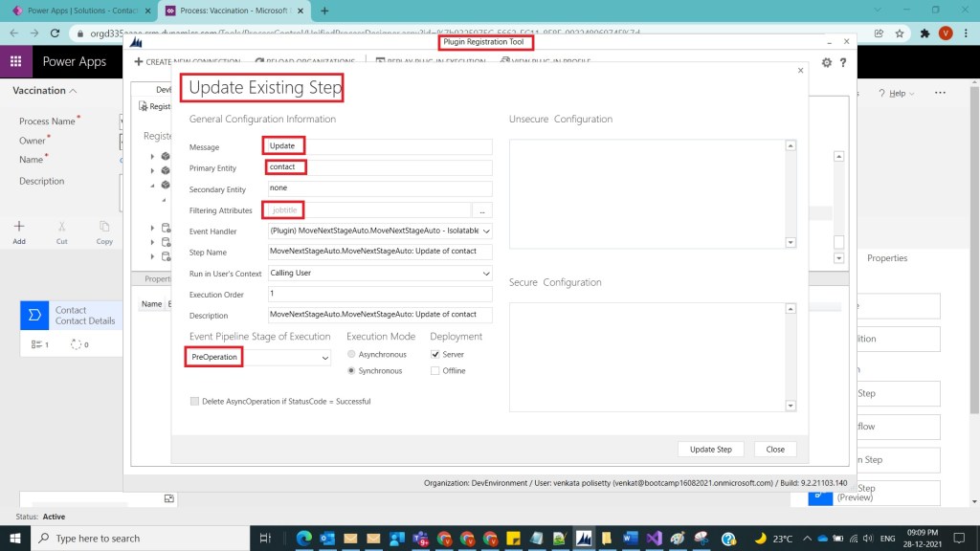Viewport: 980px width, 551px height.
Task: Click the Contact stage flow icon
Action: click(34, 315)
